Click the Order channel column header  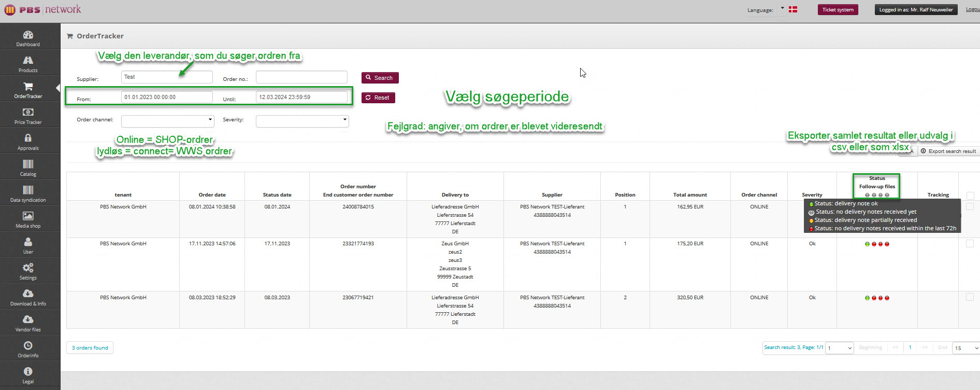pos(759,195)
